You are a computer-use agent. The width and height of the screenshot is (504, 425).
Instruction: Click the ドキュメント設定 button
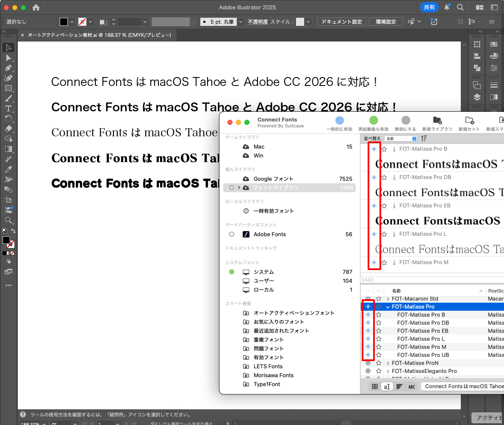(342, 22)
